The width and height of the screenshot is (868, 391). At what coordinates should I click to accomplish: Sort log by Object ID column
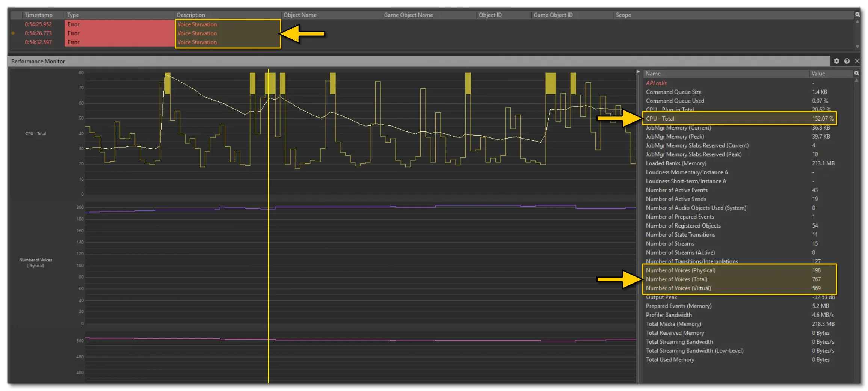coord(504,15)
